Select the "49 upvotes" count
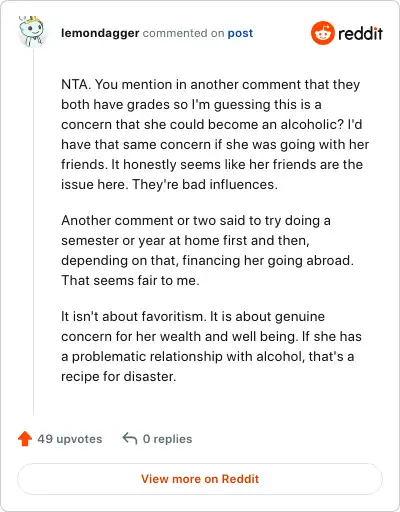Image resolution: width=400 pixels, height=512 pixels. coord(70,439)
